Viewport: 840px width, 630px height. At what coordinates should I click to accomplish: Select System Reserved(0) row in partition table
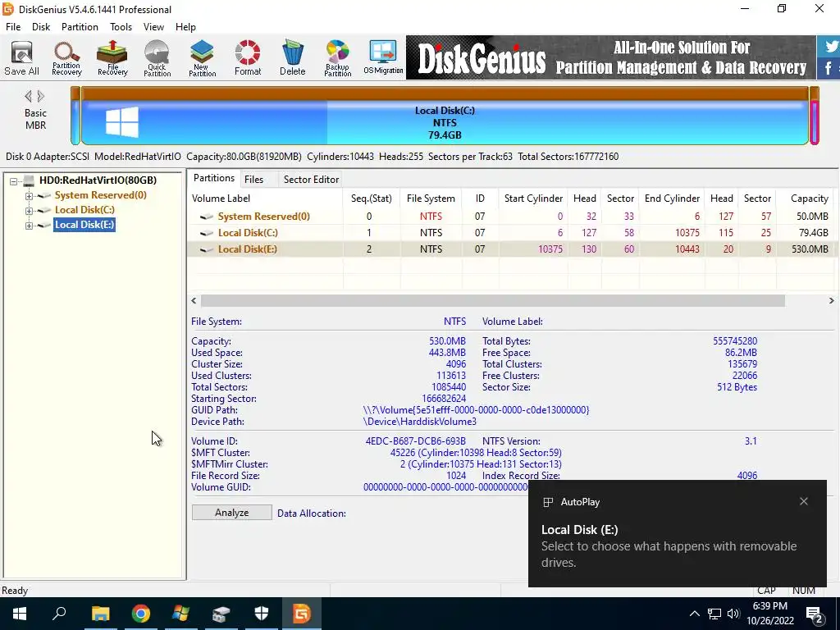click(x=510, y=217)
